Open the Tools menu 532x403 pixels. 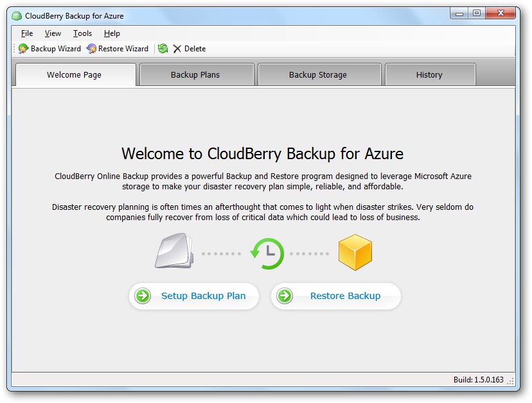[82, 33]
